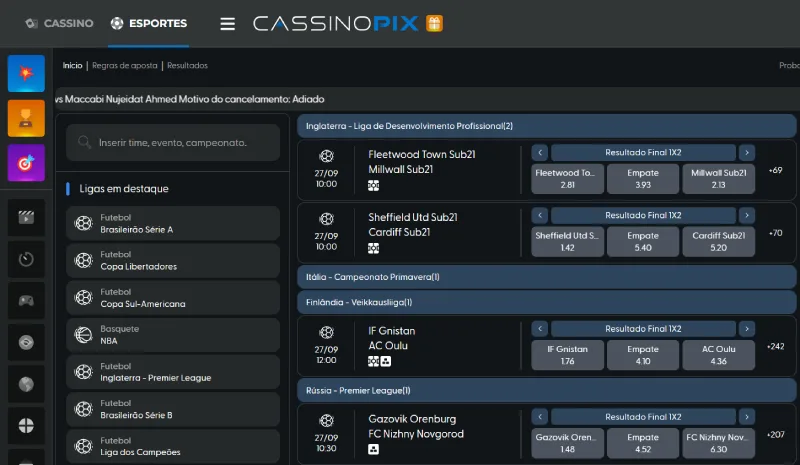
Task: Click the second icon under AC Oulu
Action: coord(386,361)
